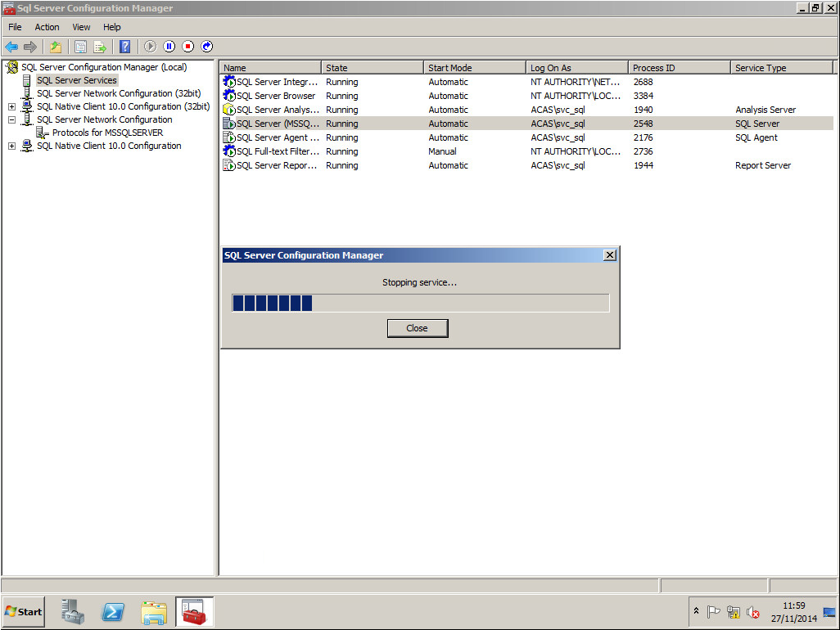
Task: Click the Pause Service toolbar icon
Action: click(x=169, y=47)
